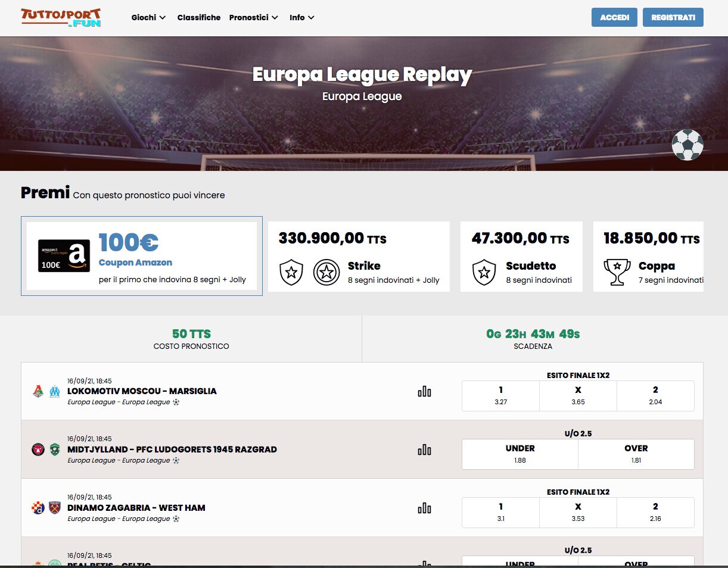728x568 pixels.
Task: Pick X at 3.65 for Lokomotiv - Marsiglia
Action: click(x=578, y=396)
